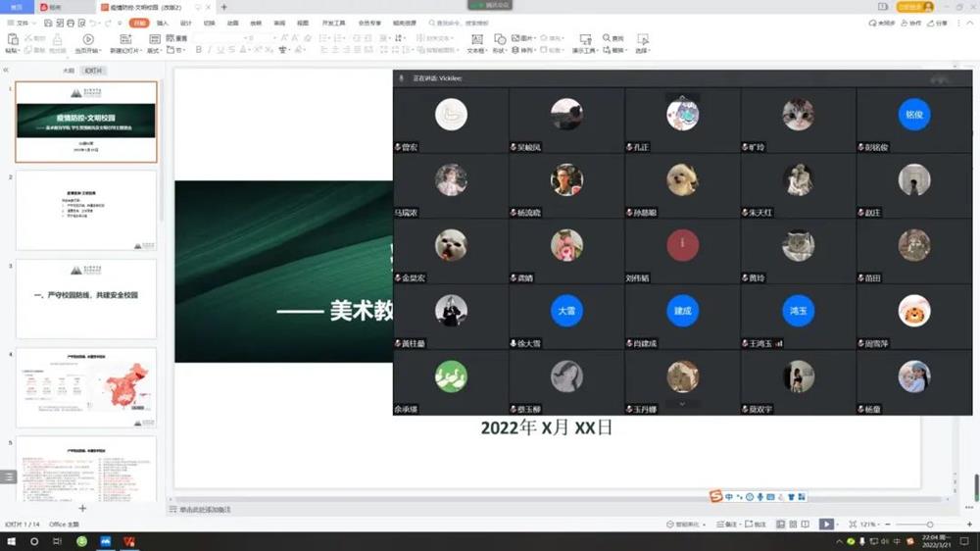This screenshot has height=551, width=980.
Task: Toggle Italic formatting
Action: point(210,50)
